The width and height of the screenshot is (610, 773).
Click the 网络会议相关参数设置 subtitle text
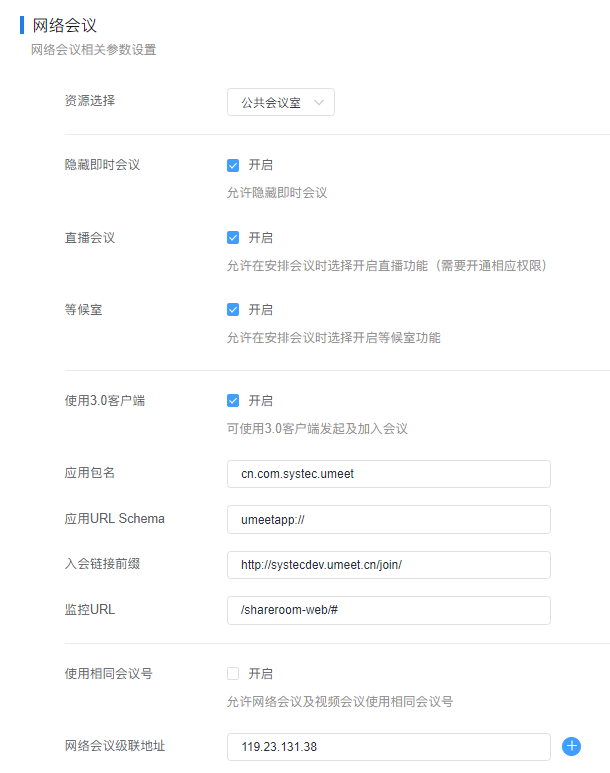click(93, 50)
